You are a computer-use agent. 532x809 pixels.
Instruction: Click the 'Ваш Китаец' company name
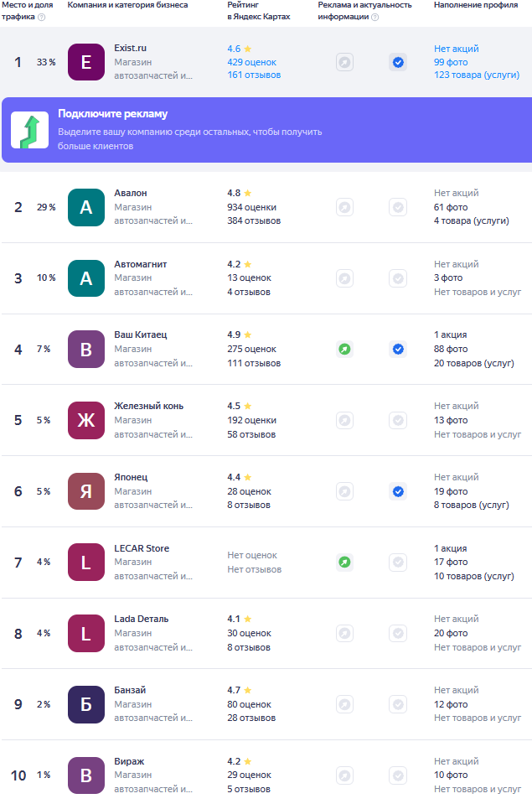141,334
